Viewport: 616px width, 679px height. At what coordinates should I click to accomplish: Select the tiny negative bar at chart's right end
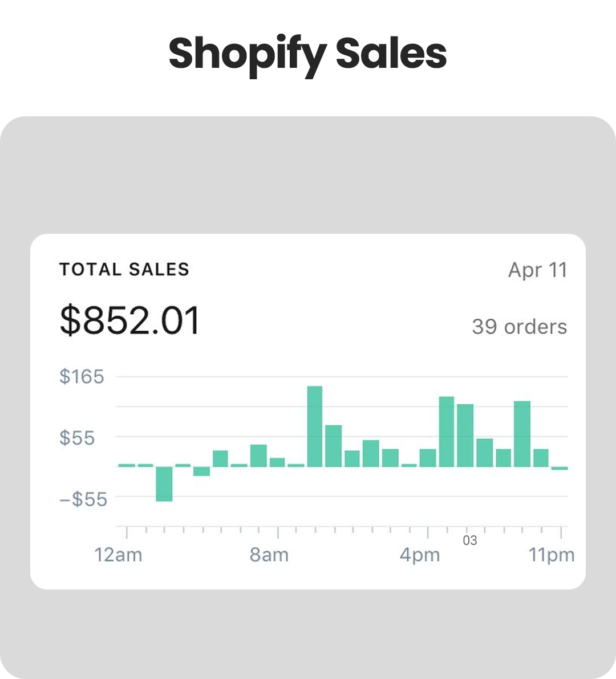(560, 468)
